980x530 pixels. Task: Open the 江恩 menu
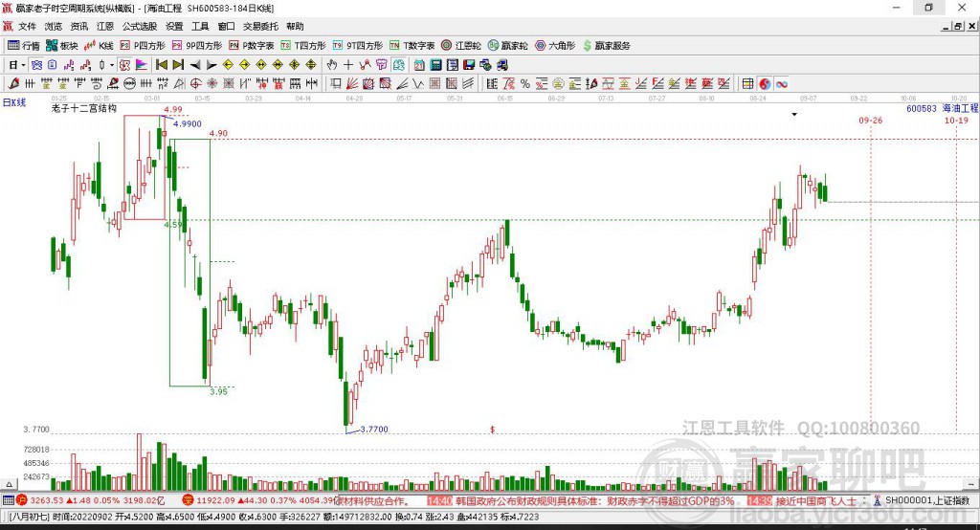click(105, 26)
